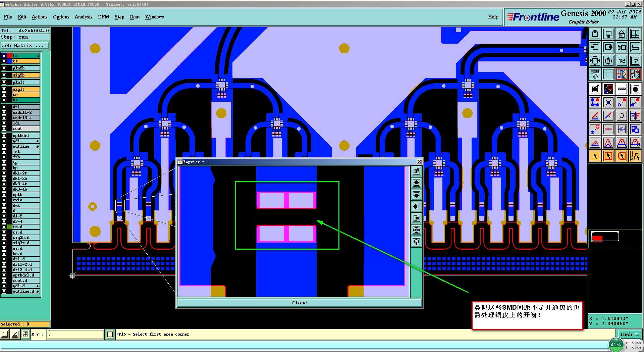Select the outline.d layer row
The width and height of the screenshot is (644, 352).
(x=26, y=291)
